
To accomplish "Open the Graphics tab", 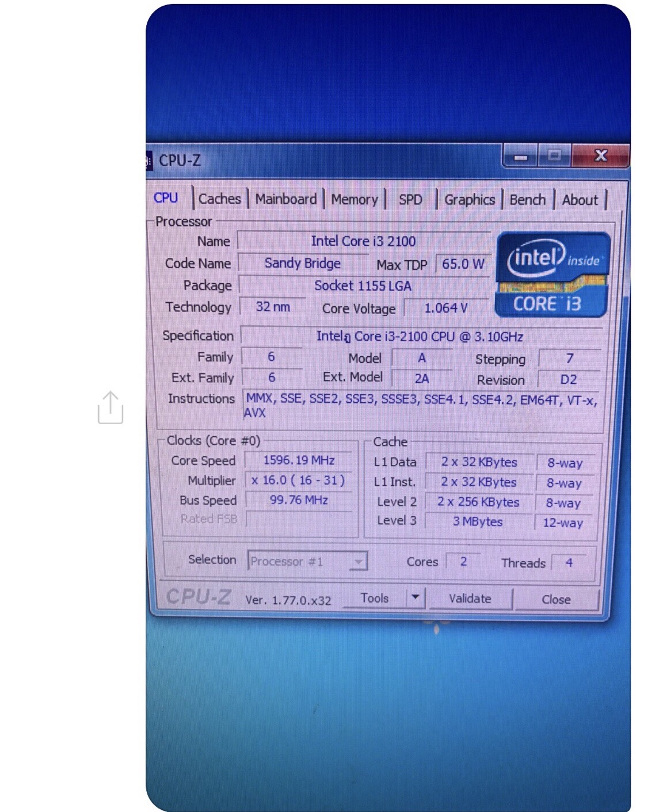I will click(469, 200).
